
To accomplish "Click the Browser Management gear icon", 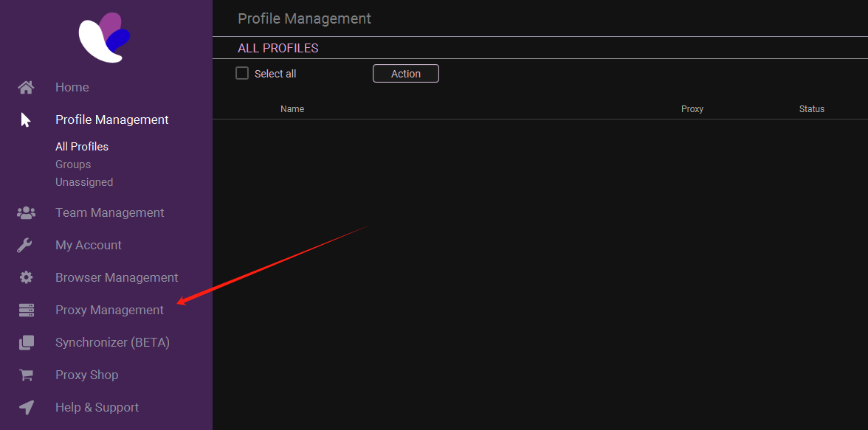I will 26,278.
